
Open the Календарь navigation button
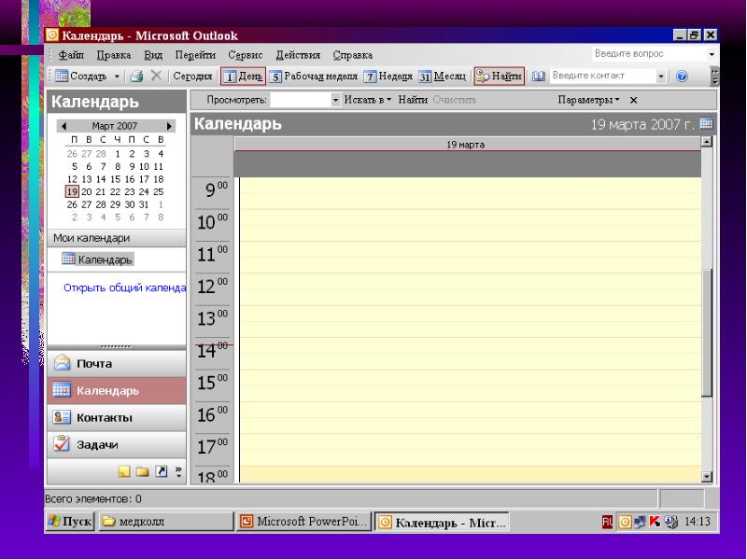pos(116,390)
